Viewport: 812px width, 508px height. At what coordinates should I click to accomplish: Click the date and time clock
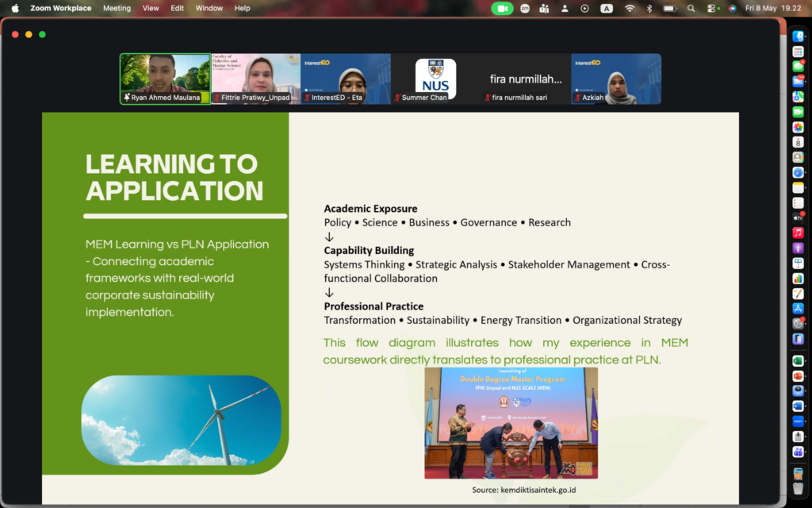click(x=773, y=8)
